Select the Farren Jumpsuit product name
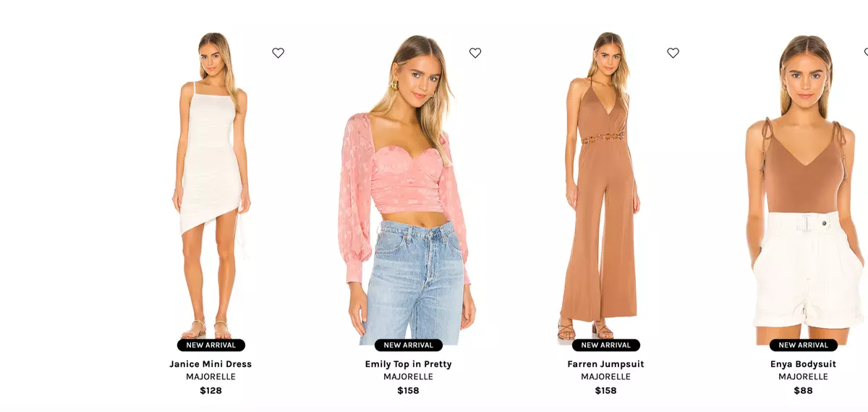 (605, 364)
